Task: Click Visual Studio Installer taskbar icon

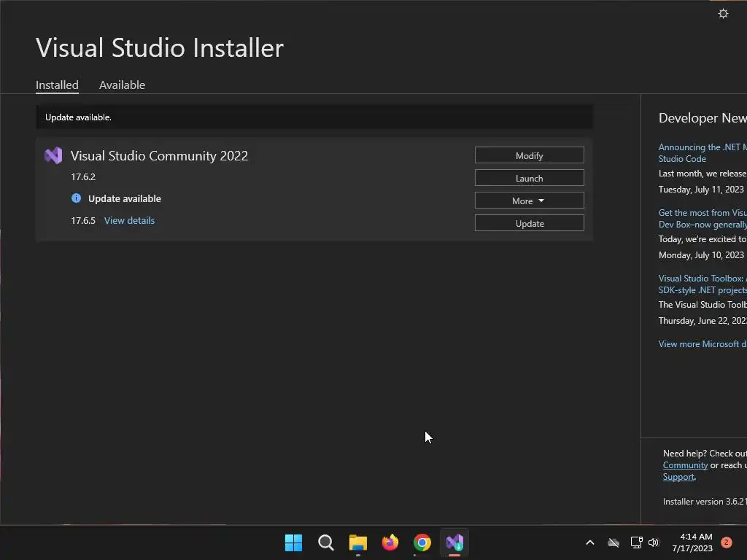Action: point(454,542)
